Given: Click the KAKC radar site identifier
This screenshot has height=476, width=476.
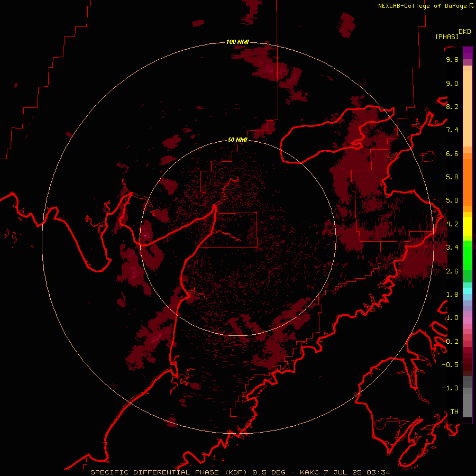Looking at the screenshot, I should coord(309,472).
